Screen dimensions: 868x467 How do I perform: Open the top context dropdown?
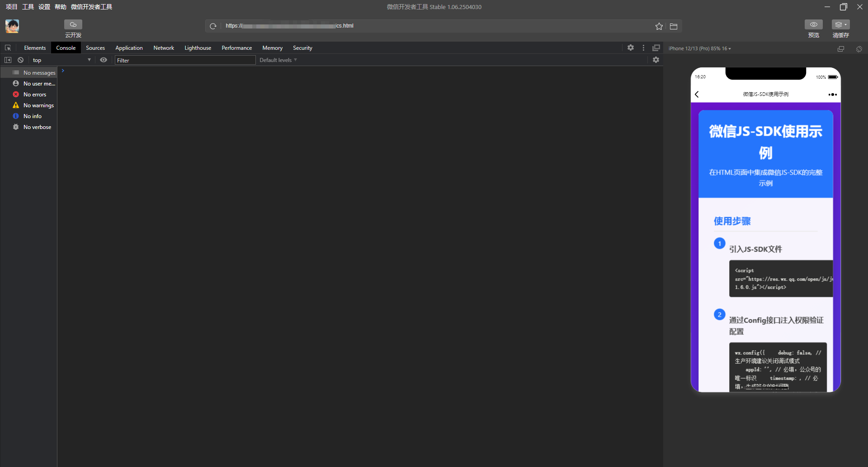click(x=61, y=60)
